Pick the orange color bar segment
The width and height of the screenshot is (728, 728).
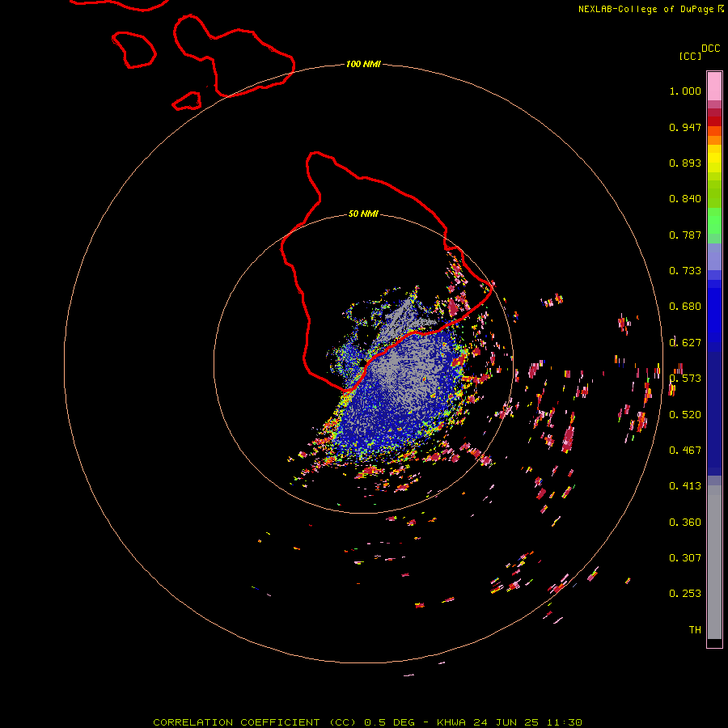tap(714, 140)
